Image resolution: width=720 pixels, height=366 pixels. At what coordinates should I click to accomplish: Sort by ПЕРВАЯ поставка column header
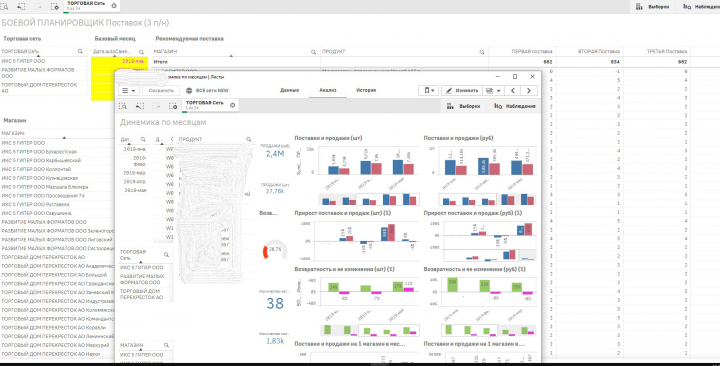point(532,51)
